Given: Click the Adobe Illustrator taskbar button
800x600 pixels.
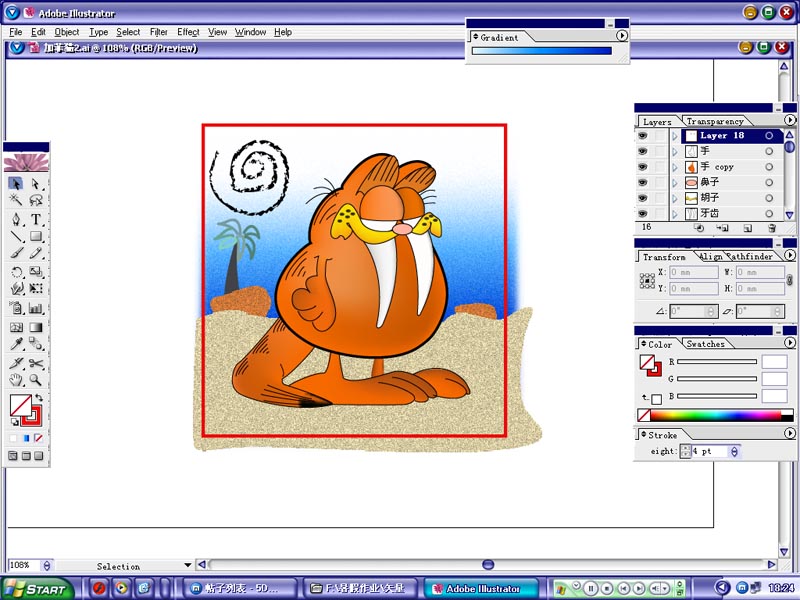Looking at the screenshot, I should (481, 589).
